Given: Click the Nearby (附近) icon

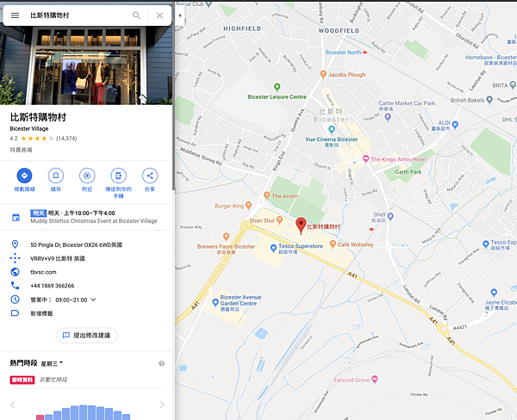Looking at the screenshot, I should tap(87, 176).
